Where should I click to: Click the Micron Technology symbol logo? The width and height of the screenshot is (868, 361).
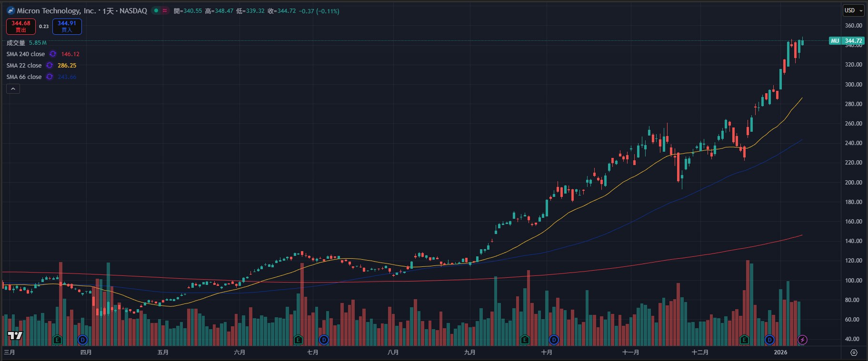[10, 10]
